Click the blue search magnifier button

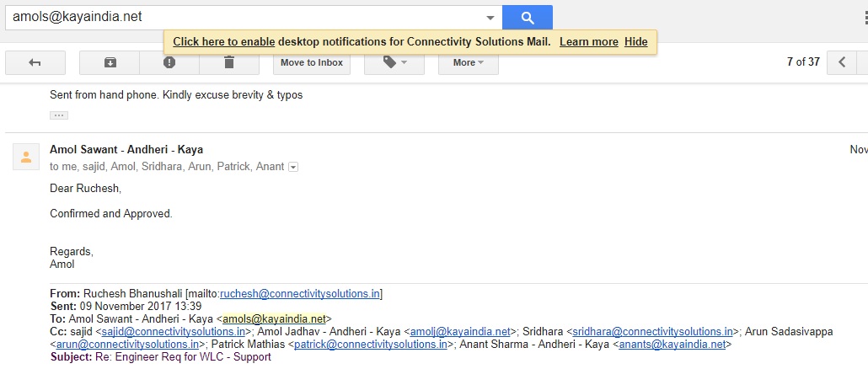(528, 17)
